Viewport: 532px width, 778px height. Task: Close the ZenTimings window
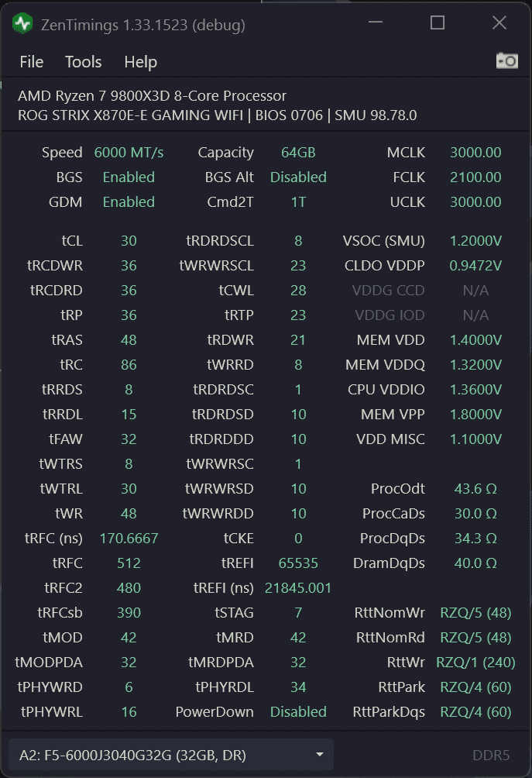[499, 23]
